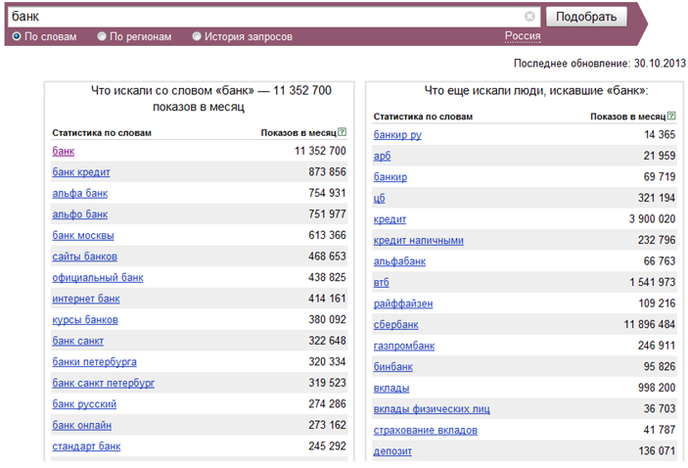Open the 'альфа банк' keyword link
The width and height of the screenshot is (688, 468).
coord(80,193)
